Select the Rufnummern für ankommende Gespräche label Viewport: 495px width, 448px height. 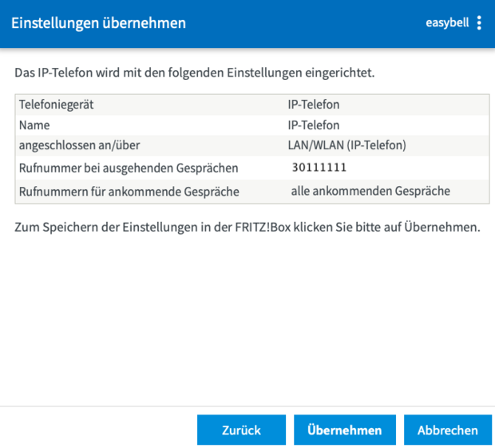click(x=129, y=192)
